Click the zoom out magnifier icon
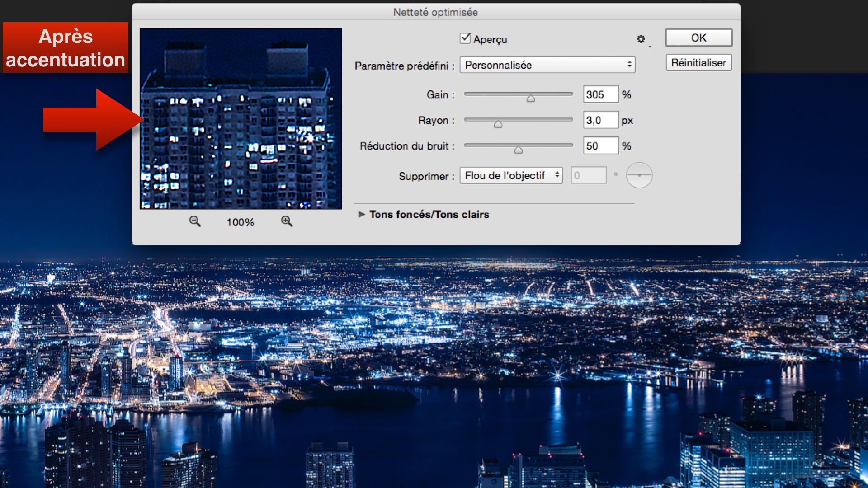The width and height of the screenshot is (868, 488). pos(195,221)
